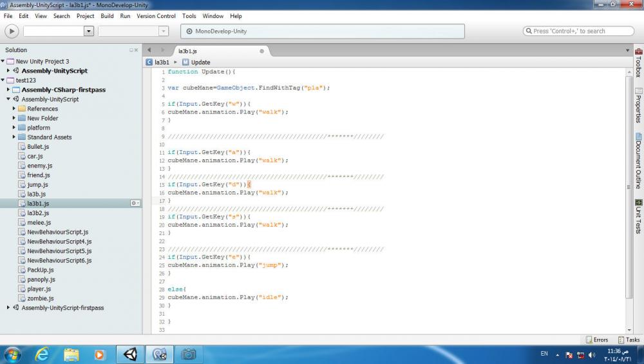Open the Search menu
Viewport: 644px width, 364px height.
(62, 16)
